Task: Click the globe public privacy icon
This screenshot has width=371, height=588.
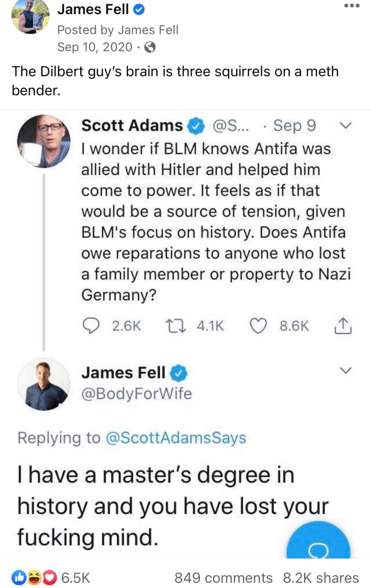Action: pyautogui.click(x=150, y=47)
